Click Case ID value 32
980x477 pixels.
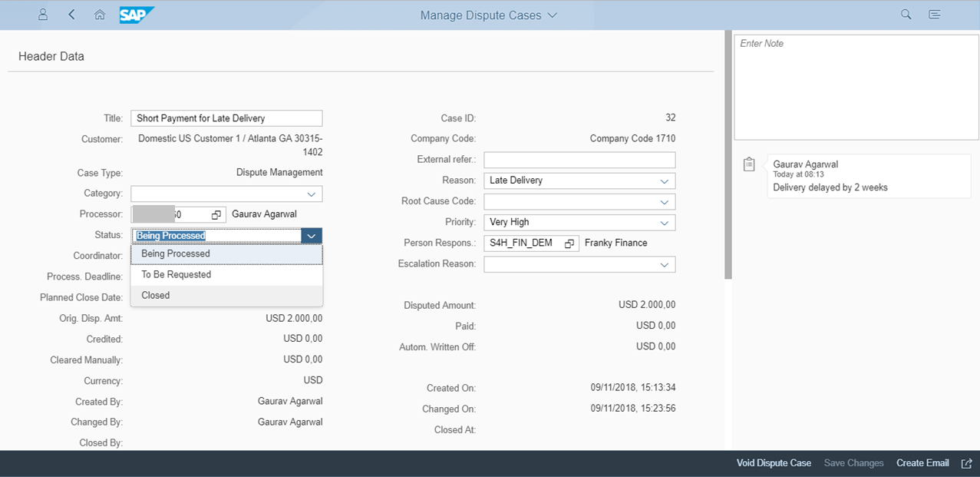(x=670, y=118)
